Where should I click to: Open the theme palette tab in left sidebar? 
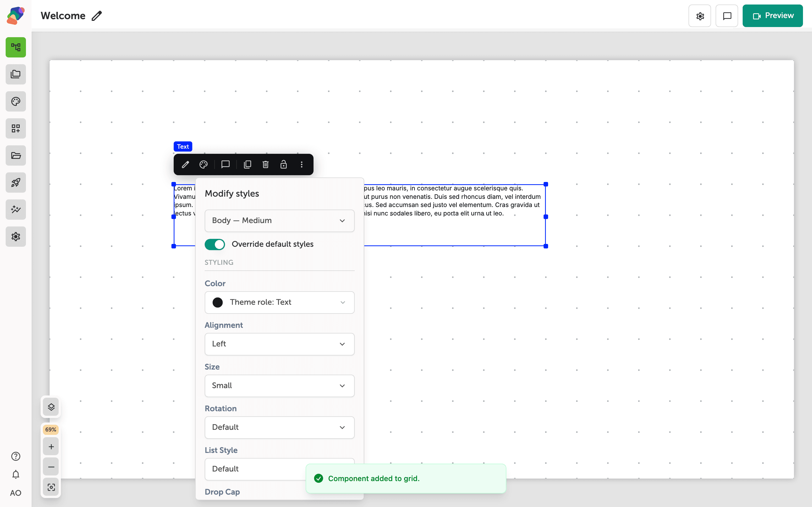(16, 101)
